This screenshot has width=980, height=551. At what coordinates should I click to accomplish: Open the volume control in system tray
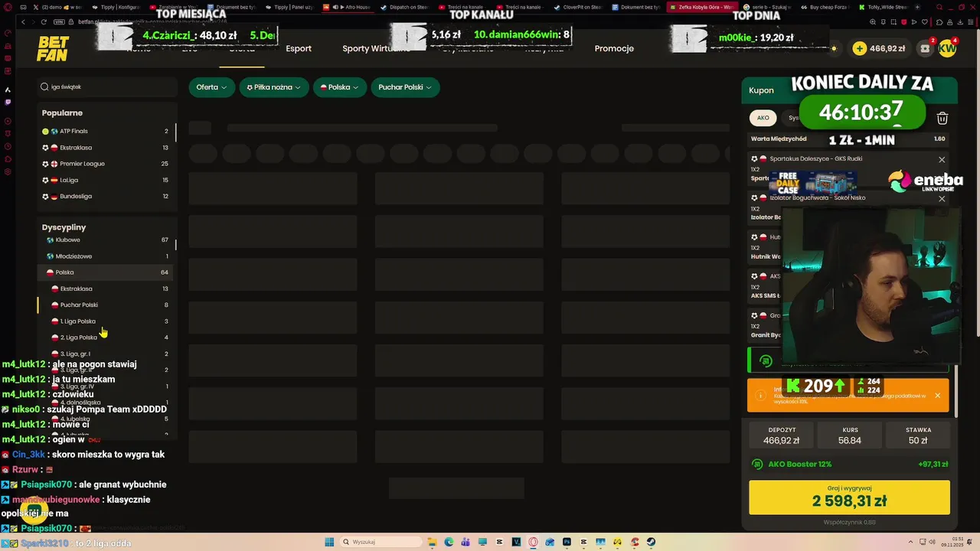(933, 542)
